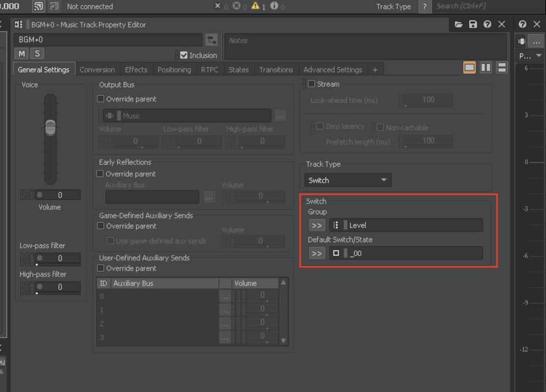
Task: Click the open folder icon in editor header
Action: (459, 25)
